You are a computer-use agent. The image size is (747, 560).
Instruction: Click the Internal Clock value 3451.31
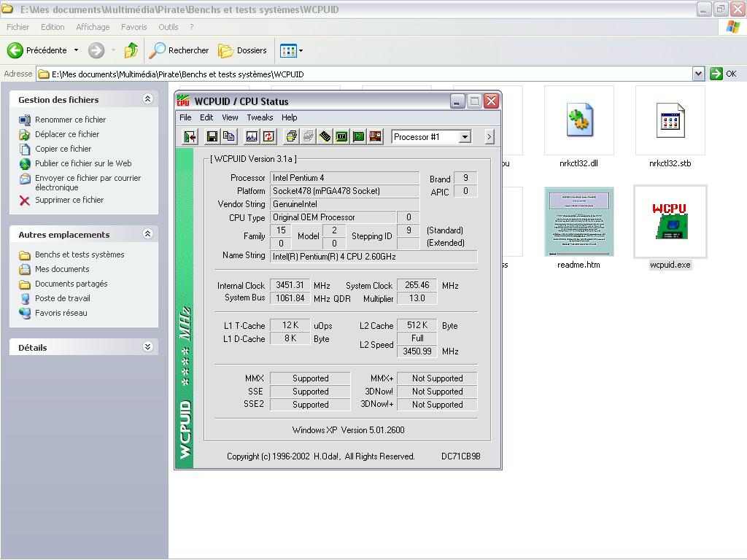tap(290, 285)
